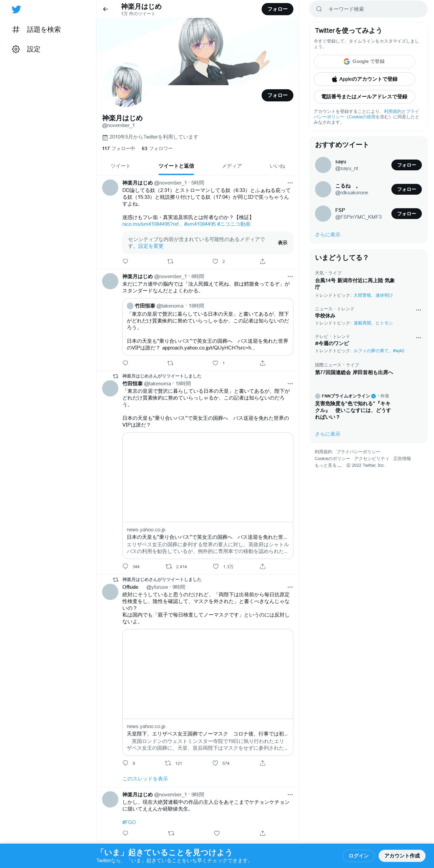Image resolution: width=434 pixels, height=868 pixels.
Task: Share the #FGO tweet
Action: pyautogui.click(x=263, y=833)
